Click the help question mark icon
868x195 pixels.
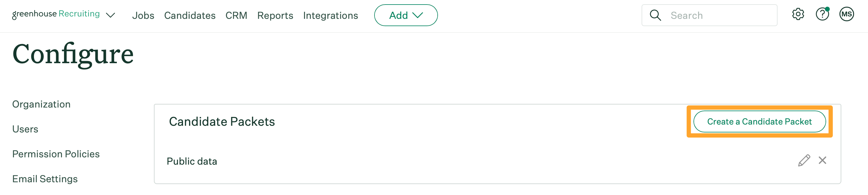click(822, 15)
